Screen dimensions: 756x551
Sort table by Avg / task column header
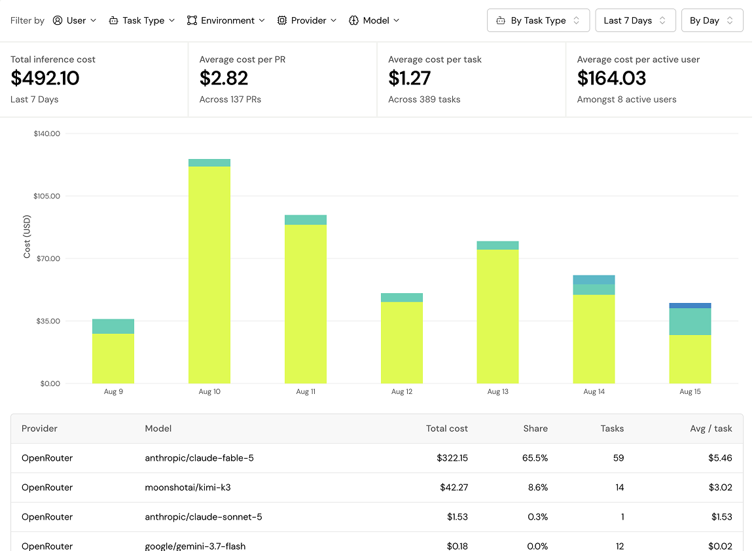pyautogui.click(x=711, y=429)
